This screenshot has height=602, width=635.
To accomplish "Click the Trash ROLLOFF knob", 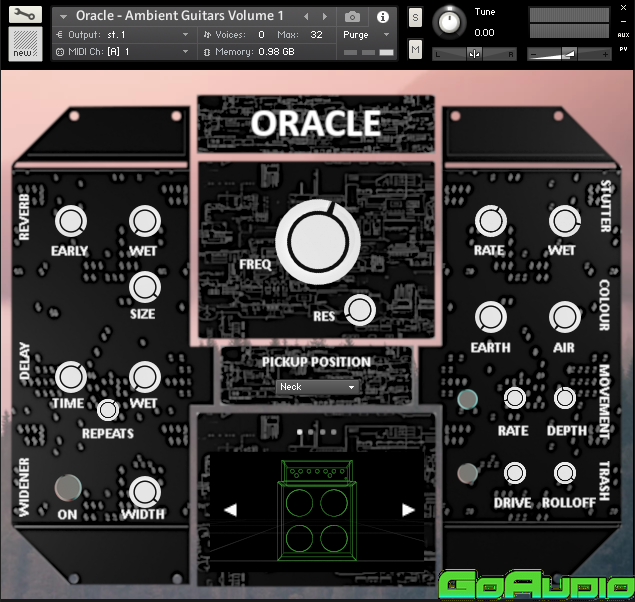I will (x=565, y=473).
